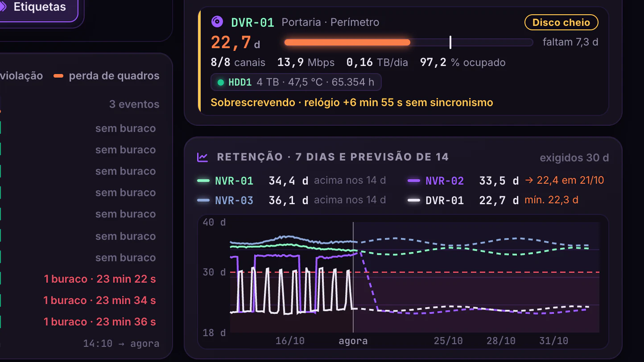The width and height of the screenshot is (644, 362).
Task: Click the 'mín. 22,3 d' warning text
Action: click(551, 200)
